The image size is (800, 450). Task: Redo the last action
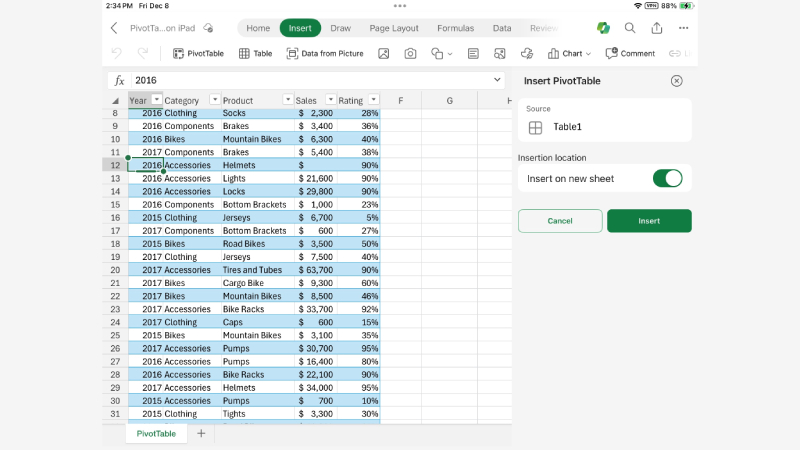(143, 53)
